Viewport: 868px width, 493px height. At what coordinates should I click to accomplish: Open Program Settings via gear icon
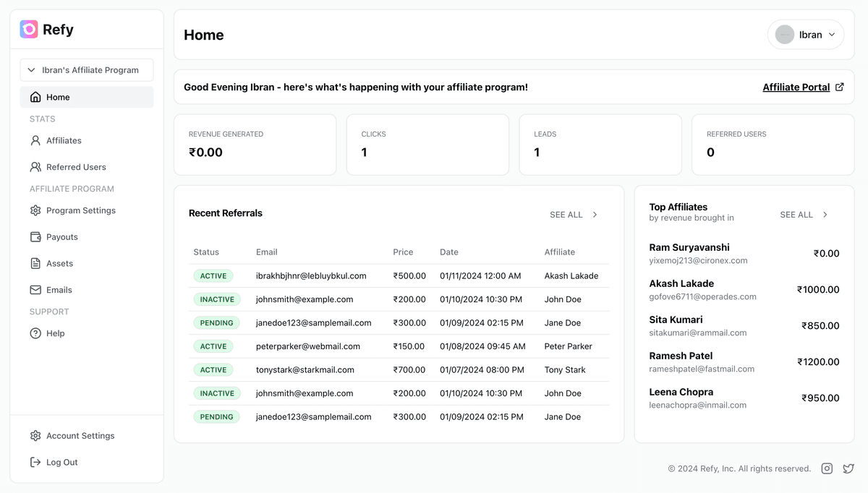point(35,210)
